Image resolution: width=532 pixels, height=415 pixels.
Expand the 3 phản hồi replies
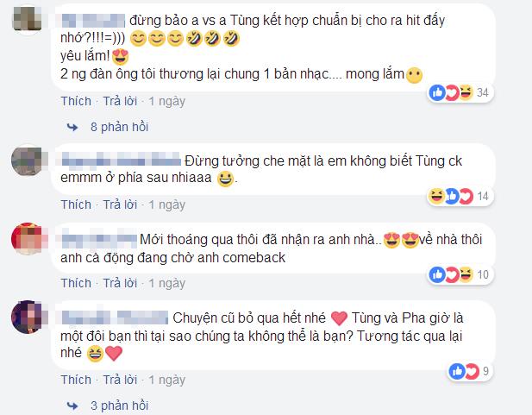[x=120, y=406]
